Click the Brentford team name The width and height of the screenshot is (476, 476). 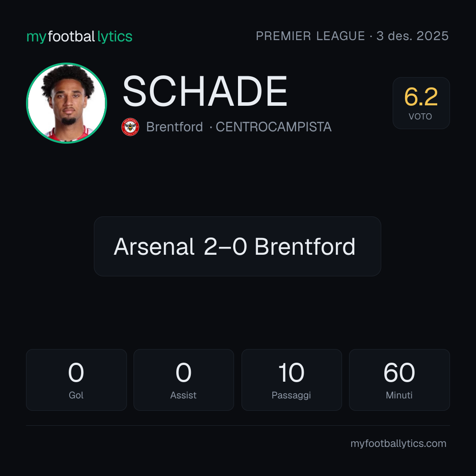pyautogui.click(x=174, y=127)
